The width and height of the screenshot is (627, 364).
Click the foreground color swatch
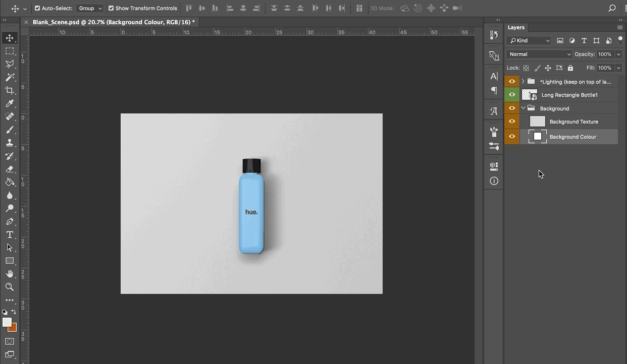pos(7,322)
